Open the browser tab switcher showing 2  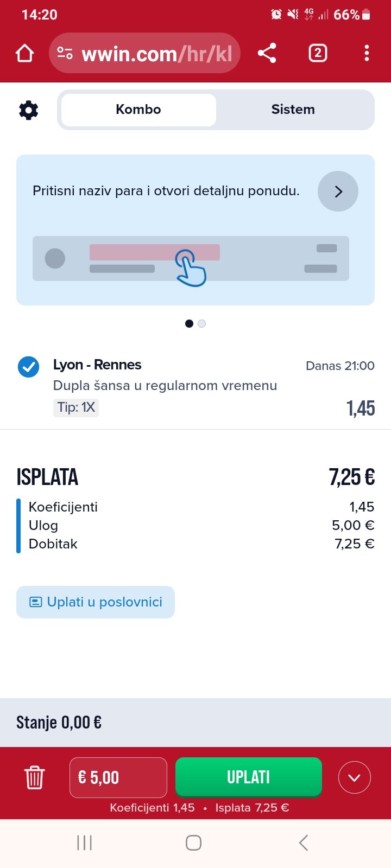pos(318,53)
